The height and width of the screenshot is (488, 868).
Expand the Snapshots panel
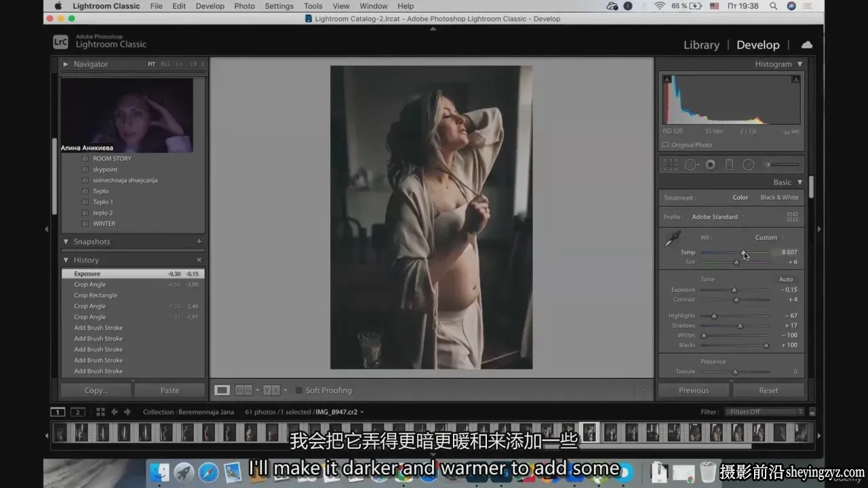click(66, 241)
